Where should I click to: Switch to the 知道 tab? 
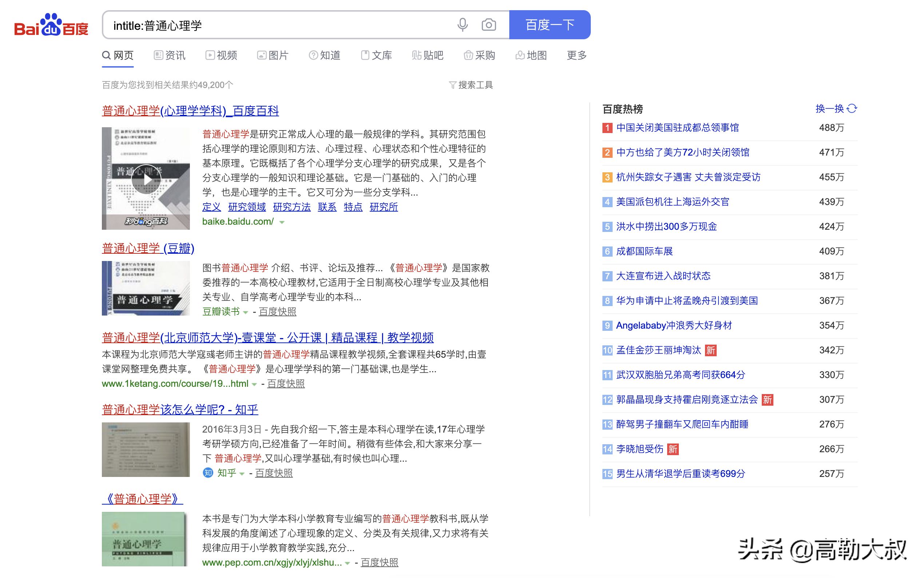click(x=324, y=55)
